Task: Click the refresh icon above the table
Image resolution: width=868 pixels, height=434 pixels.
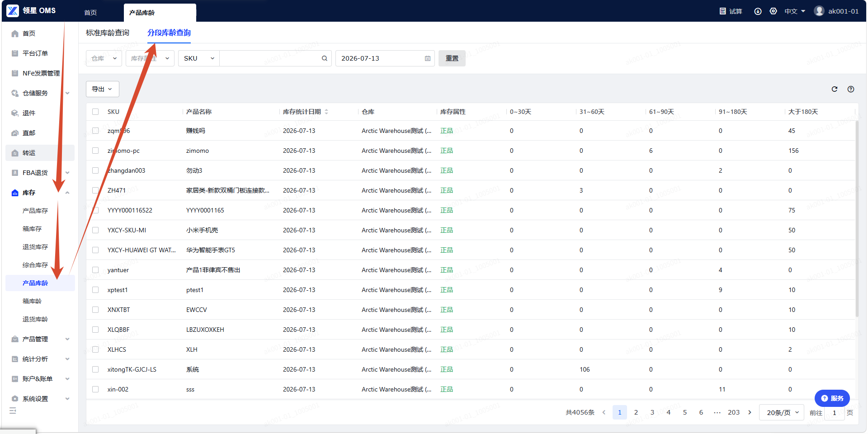Action: pos(835,89)
